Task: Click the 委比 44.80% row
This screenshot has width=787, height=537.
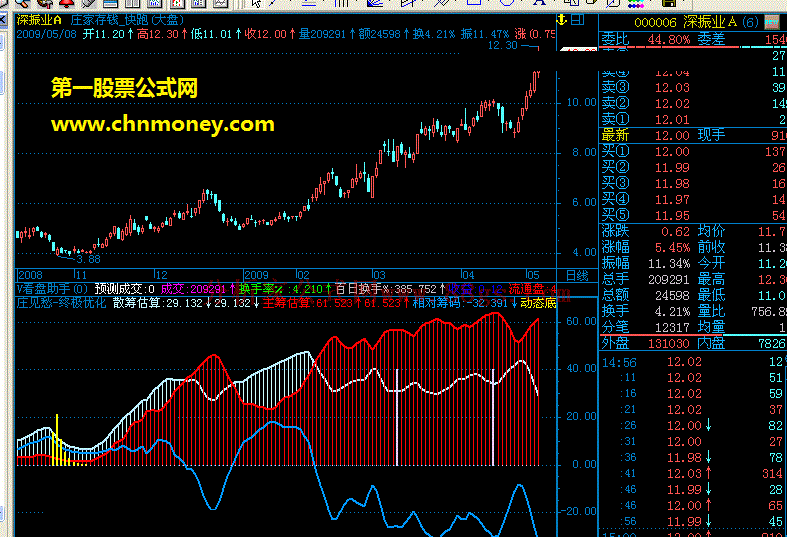Action: click(645, 39)
